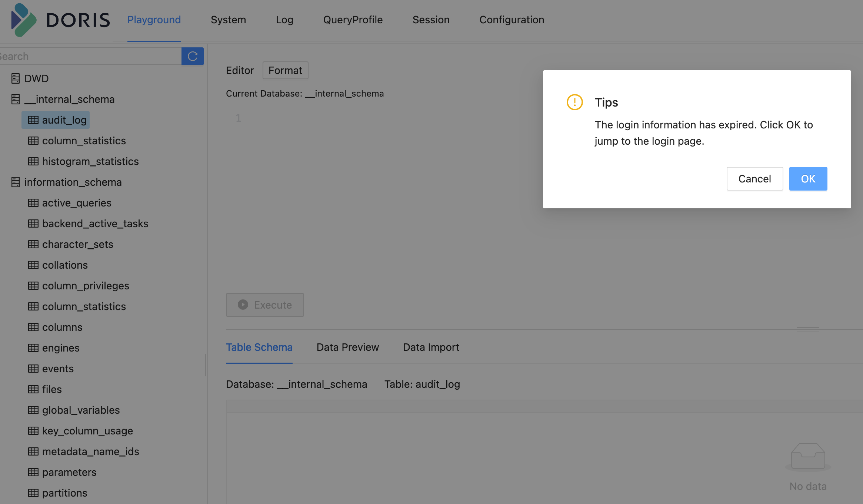863x504 pixels.
Task: Select the events table
Action: coord(58,369)
